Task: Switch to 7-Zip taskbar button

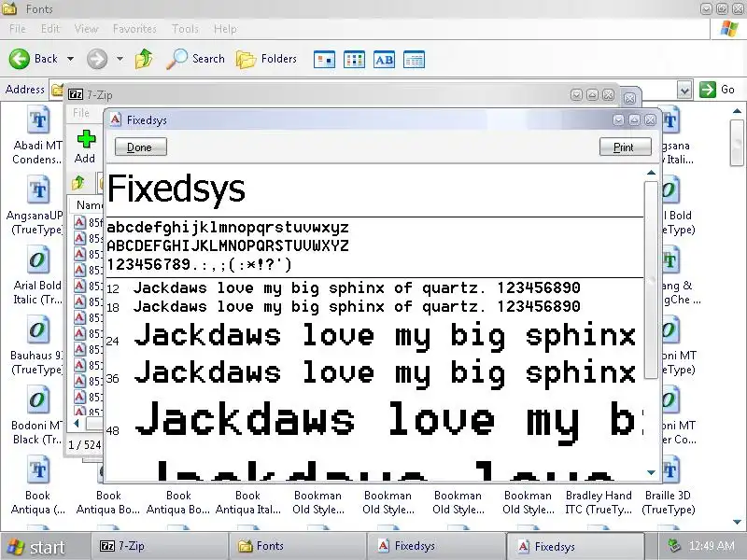Action: click(159, 546)
